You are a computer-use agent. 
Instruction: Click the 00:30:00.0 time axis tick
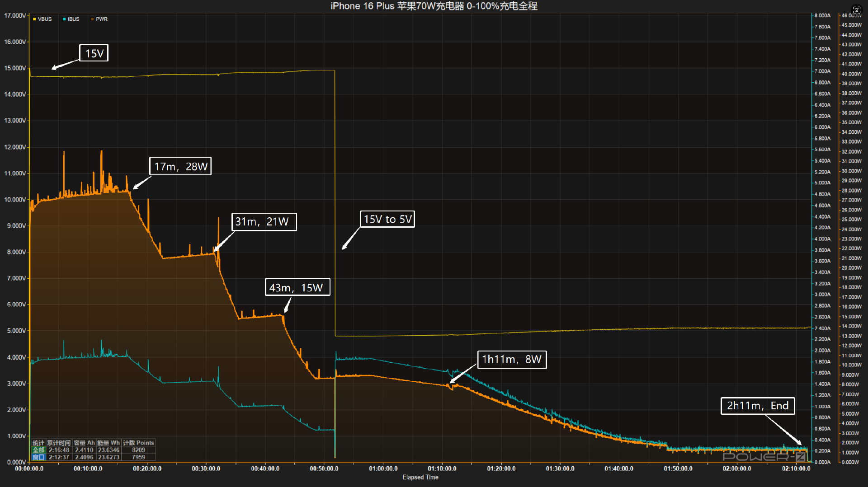point(206,468)
